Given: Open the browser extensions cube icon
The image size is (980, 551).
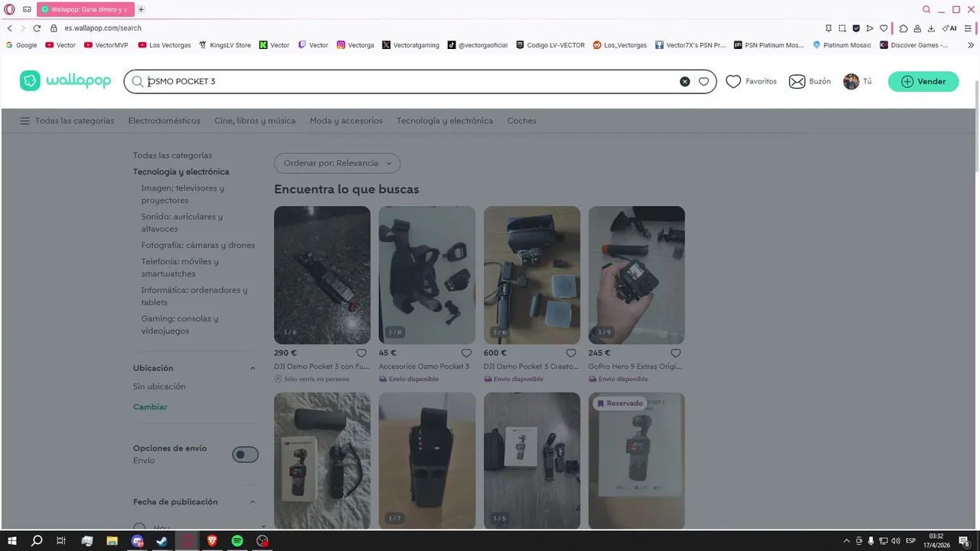Looking at the screenshot, I should (903, 28).
